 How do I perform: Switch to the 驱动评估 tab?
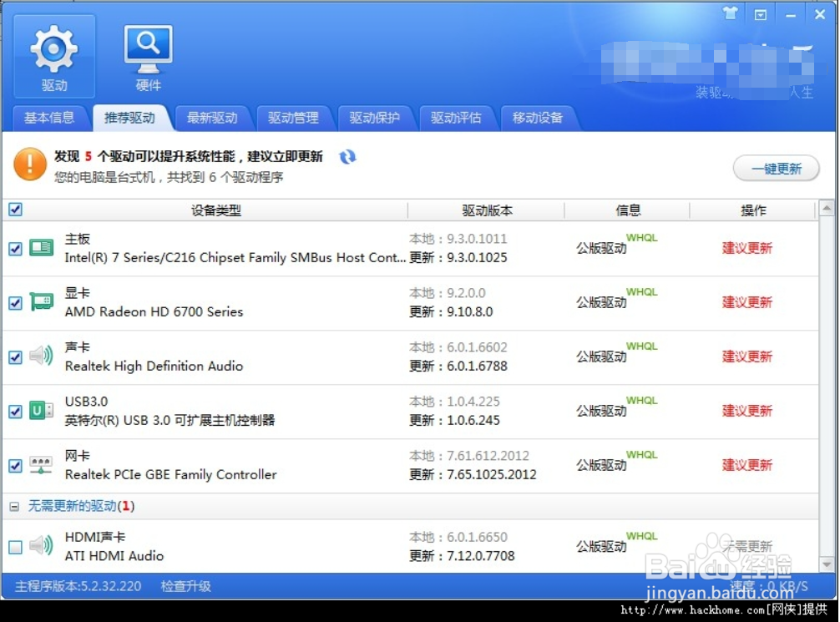pyautogui.click(x=457, y=118)
